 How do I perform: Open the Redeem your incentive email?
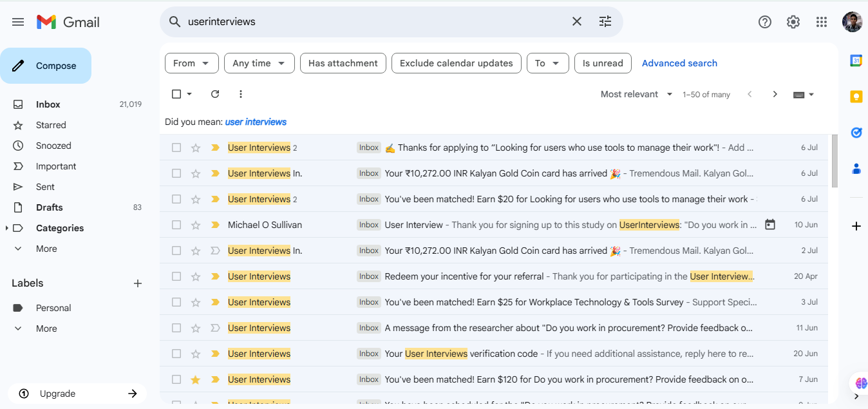pos(494,276)
